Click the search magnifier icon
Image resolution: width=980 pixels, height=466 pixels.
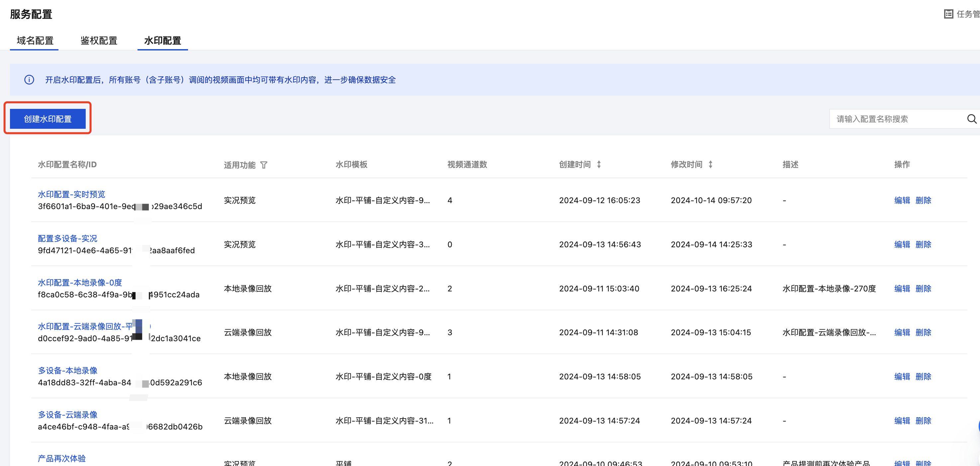tap(971, 119)
